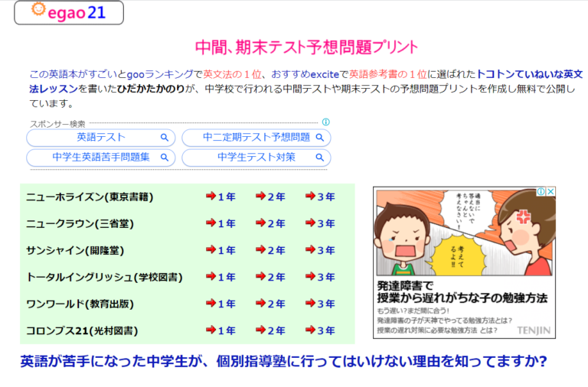Click magnifier icon next to 中学生英語苦手問題集
588x387 pixels.
coord(165,158)
